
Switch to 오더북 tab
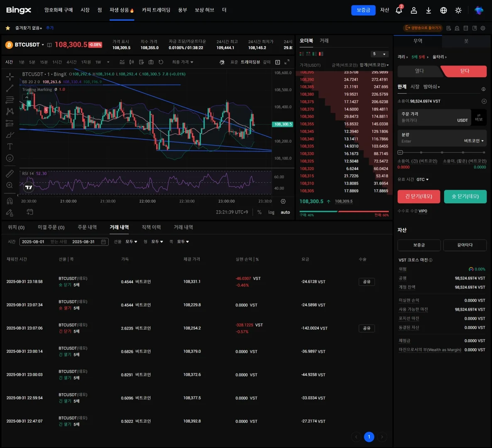coord(306,41)
